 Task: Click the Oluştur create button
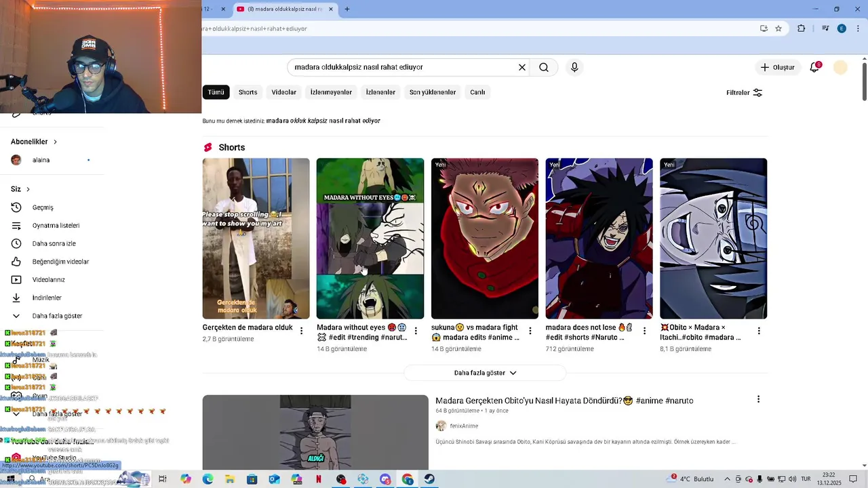point(777,67)
